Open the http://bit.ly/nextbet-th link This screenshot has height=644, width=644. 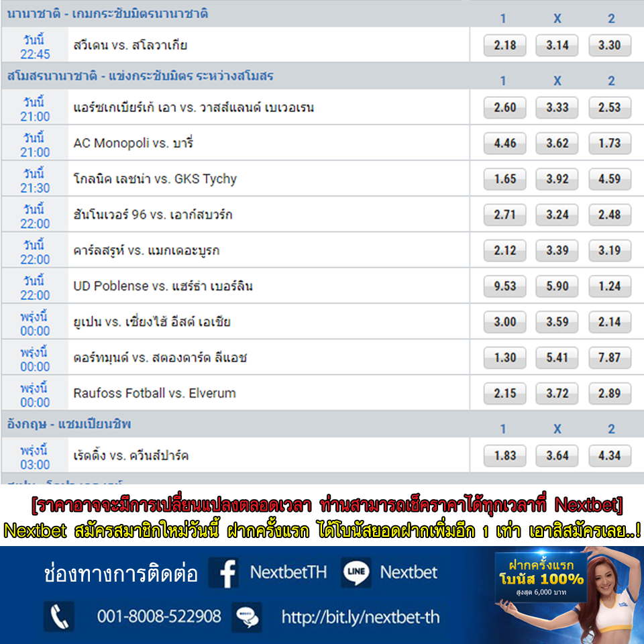click(x=361, y=616)
